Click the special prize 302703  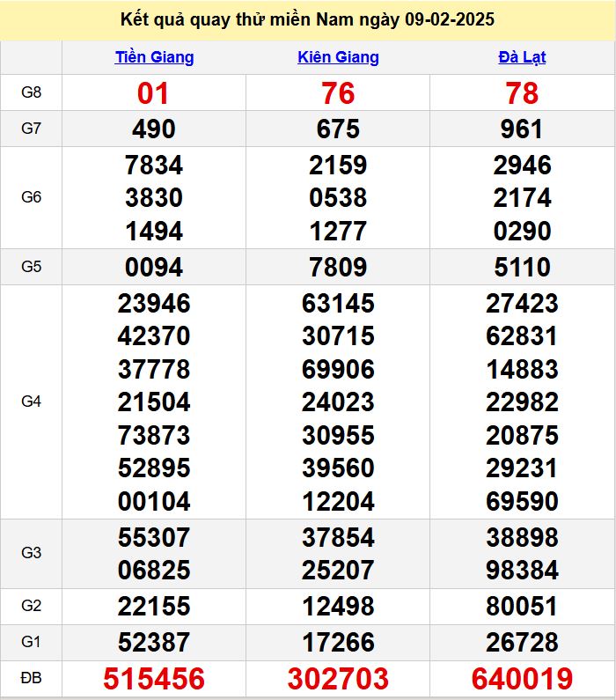pyautogui.click(x=338, y=679)
